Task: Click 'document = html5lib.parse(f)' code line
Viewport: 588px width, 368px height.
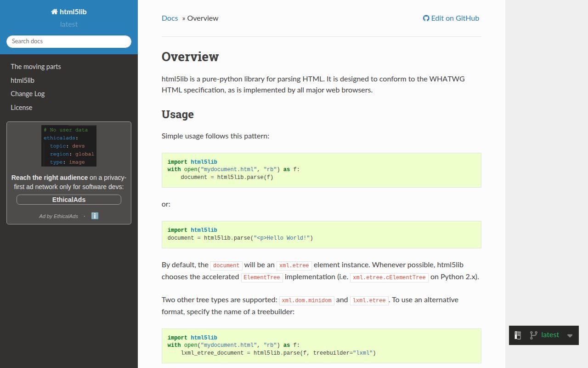Action: tap(227, 177)
